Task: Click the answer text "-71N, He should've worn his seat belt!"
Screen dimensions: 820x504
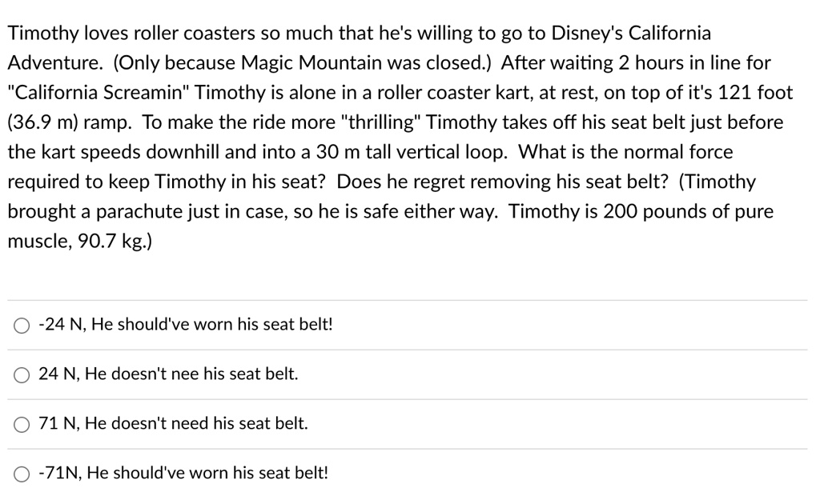Action: pyautogui.click(x=183, y=473)
